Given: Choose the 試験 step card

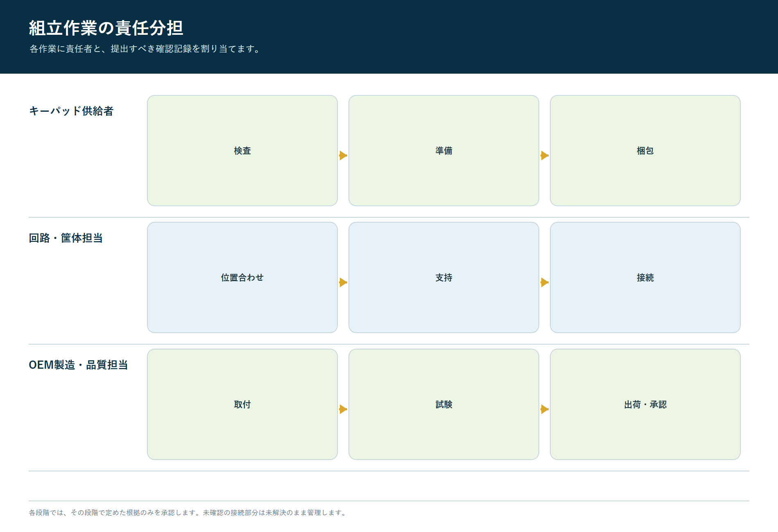Looking at the screenshot, I should point(444,404).
